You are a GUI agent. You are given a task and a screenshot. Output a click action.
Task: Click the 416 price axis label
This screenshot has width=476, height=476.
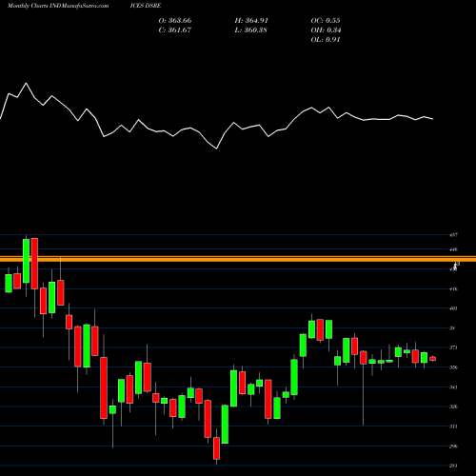tap(454, 289)
